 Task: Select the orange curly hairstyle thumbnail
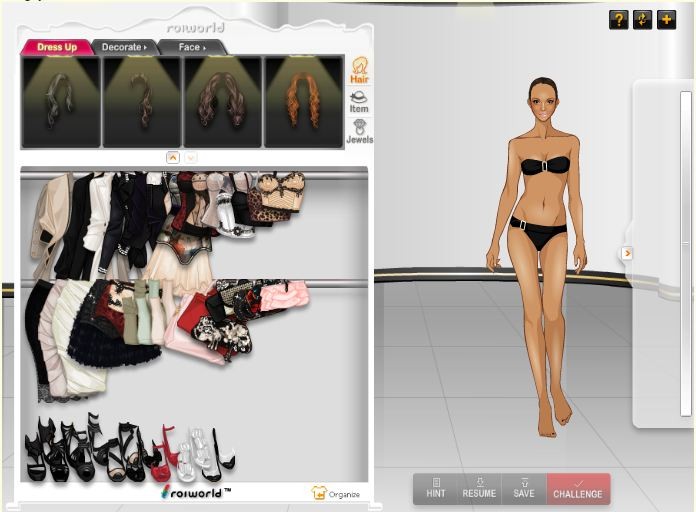(304, 101)
